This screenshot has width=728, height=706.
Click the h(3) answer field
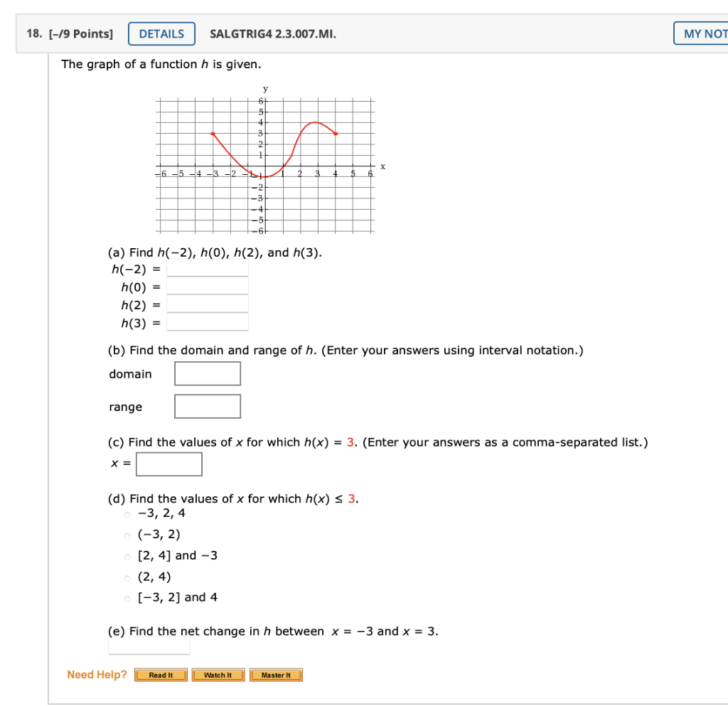(206, 322)
